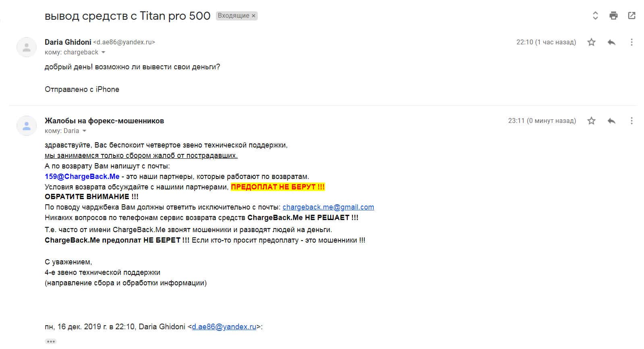Image resolution: width=644 pixels, height=349 pixels.
Task: Click the 159@ChargeBack.Me address
Action: point(82,177)
